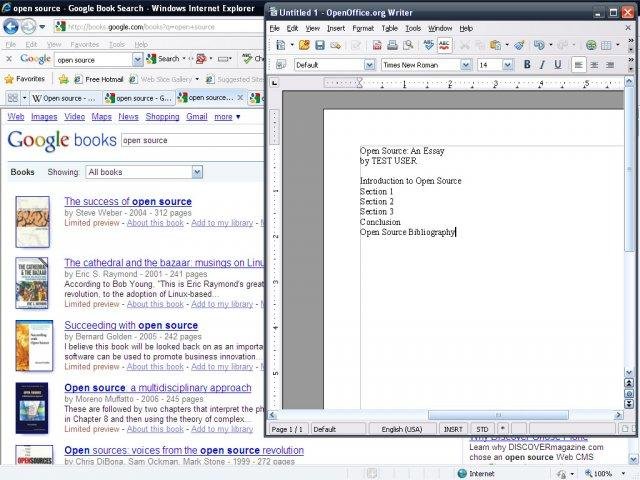Expand All books showing dropdown
The width and height of the screenshot is (640, 480).
(x=197, y=172)
